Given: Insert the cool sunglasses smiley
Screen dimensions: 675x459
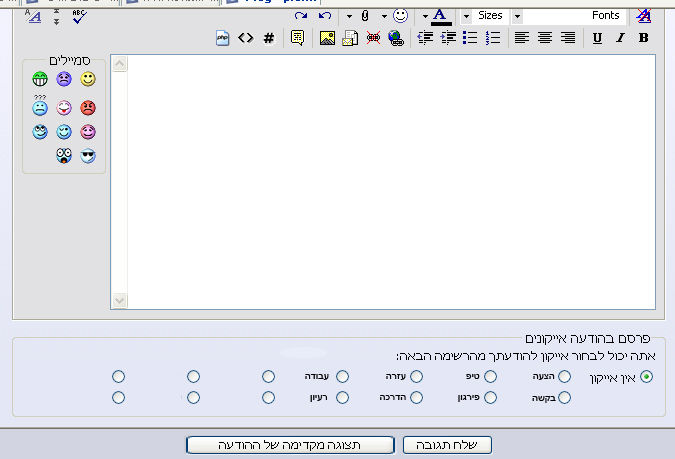Looking at the screenshot, I should [x=88, y=155].
